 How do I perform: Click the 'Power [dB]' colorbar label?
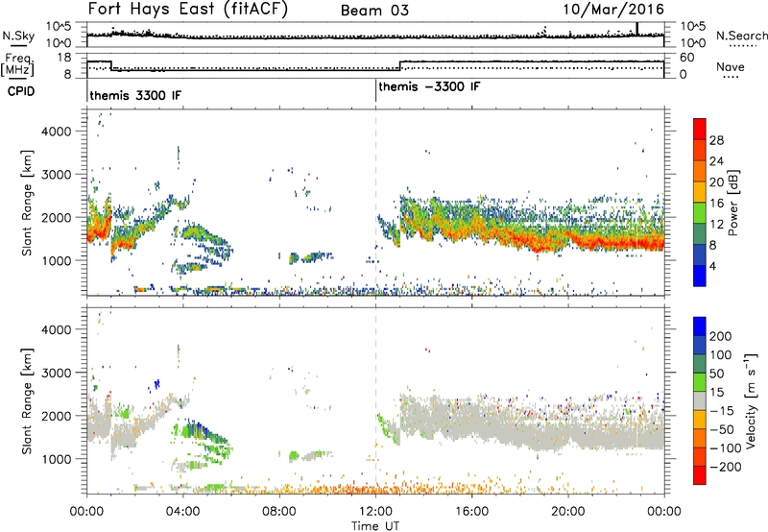[732, 203]
